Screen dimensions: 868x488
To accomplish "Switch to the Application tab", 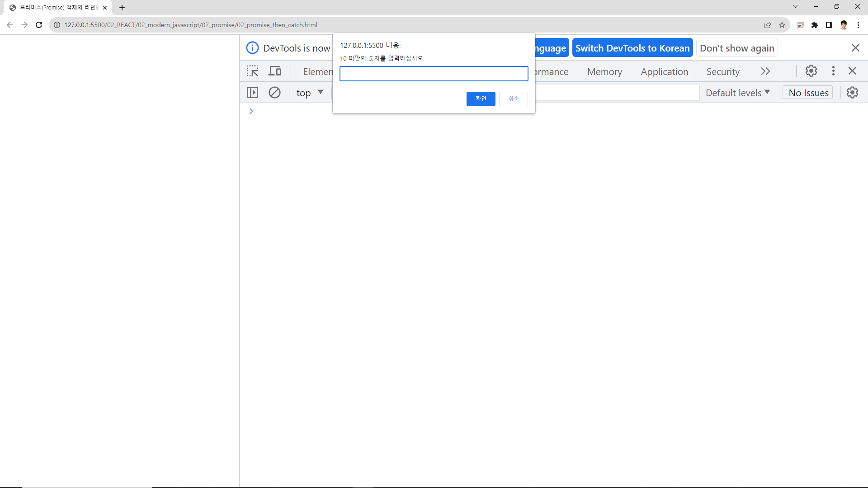I will [x=664, y=71].
